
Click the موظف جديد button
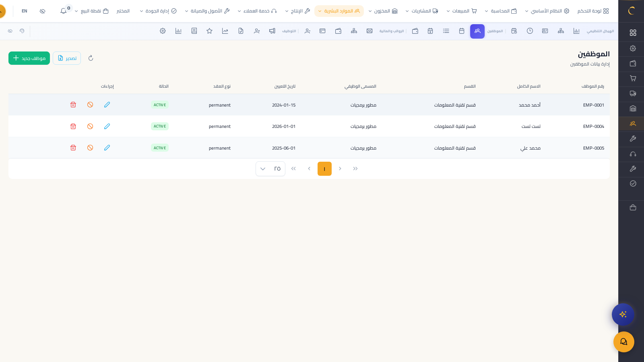(x=29, y=58)
